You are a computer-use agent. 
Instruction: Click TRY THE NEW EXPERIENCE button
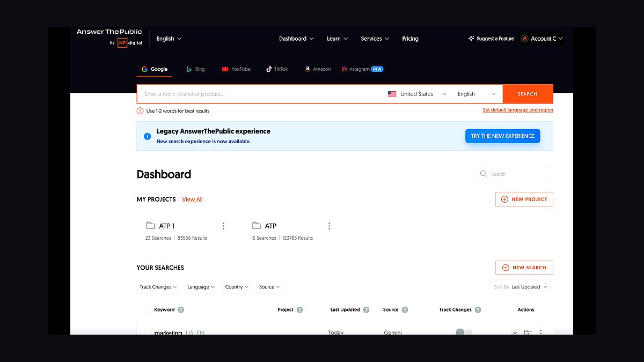(x=503, y=136)
